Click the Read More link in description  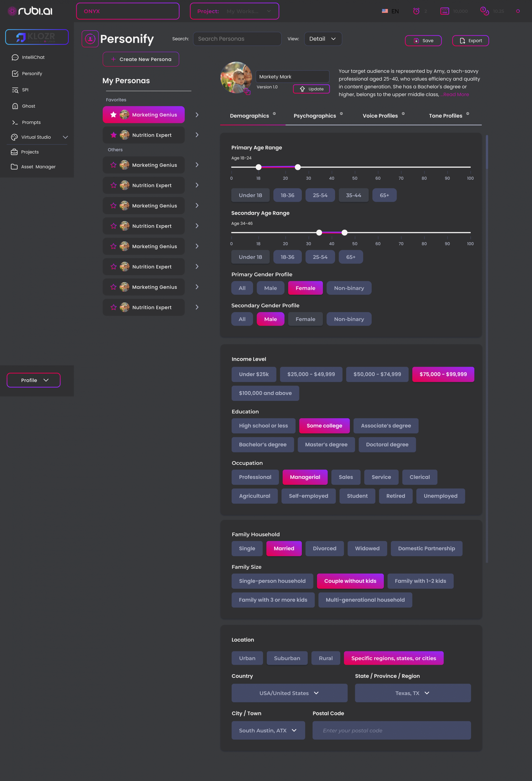[455, 95]
